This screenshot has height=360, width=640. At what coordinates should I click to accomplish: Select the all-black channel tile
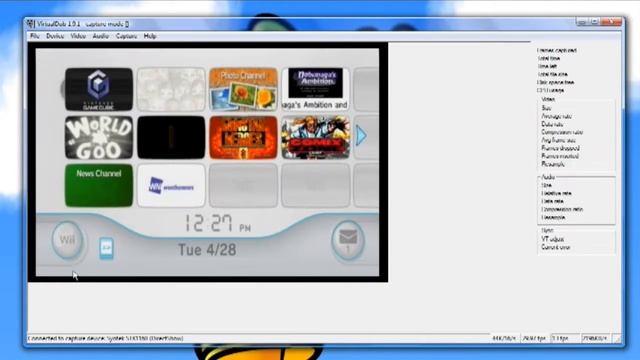171,138
